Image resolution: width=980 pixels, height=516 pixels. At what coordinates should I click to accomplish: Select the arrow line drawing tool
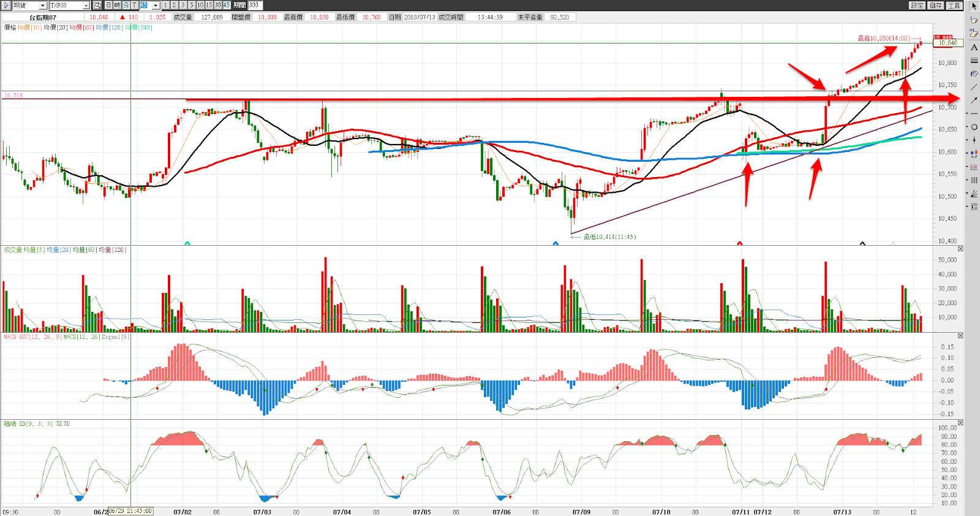tap(974, 100)
